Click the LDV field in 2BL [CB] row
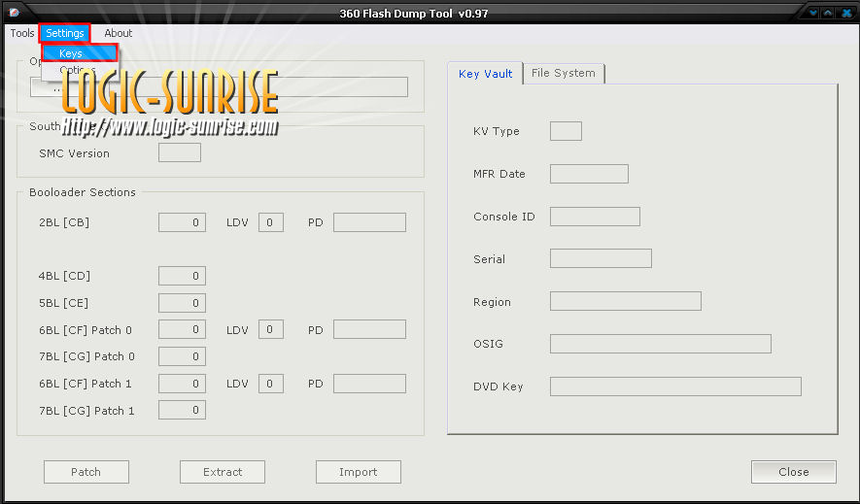Viewport: 860px width, 504px height. [x=271, y=222]
